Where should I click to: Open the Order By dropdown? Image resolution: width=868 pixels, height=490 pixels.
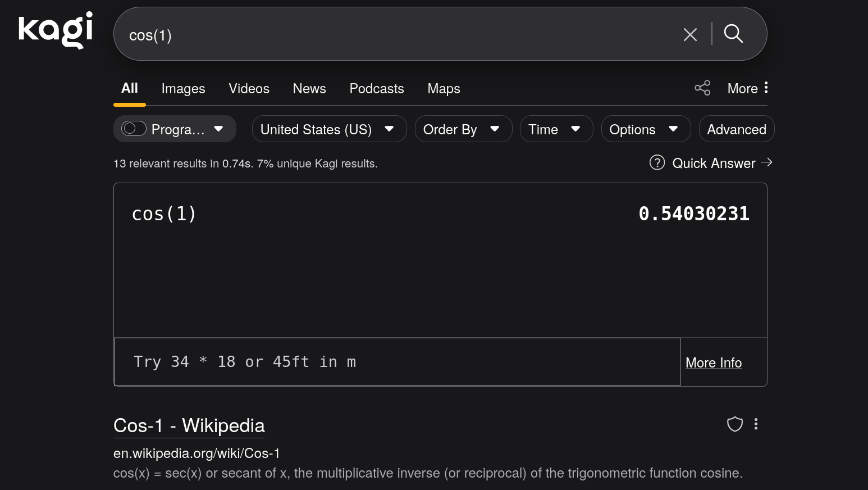pos(463,129)
